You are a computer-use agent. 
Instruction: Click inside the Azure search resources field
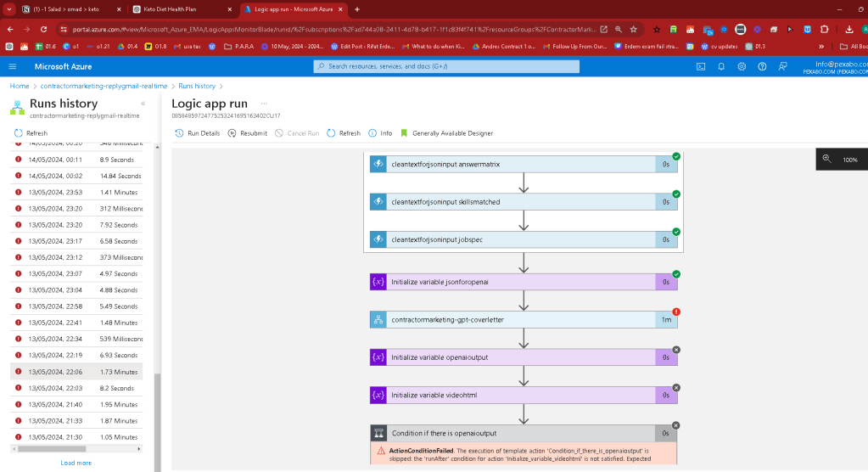coord(446,66)
